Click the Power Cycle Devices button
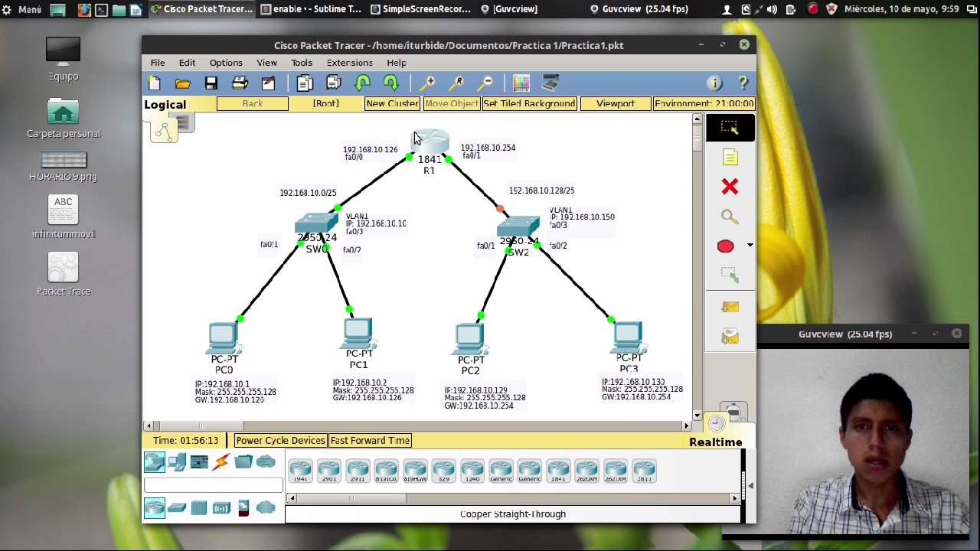This screenshot has height=551, width=980. 280,440
